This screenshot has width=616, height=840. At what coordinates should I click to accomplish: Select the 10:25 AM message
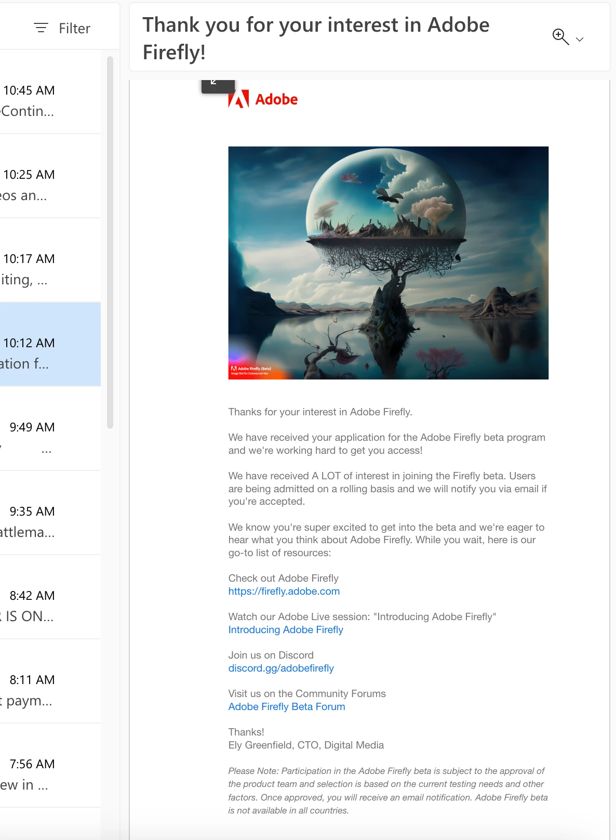tap(50, 176)
